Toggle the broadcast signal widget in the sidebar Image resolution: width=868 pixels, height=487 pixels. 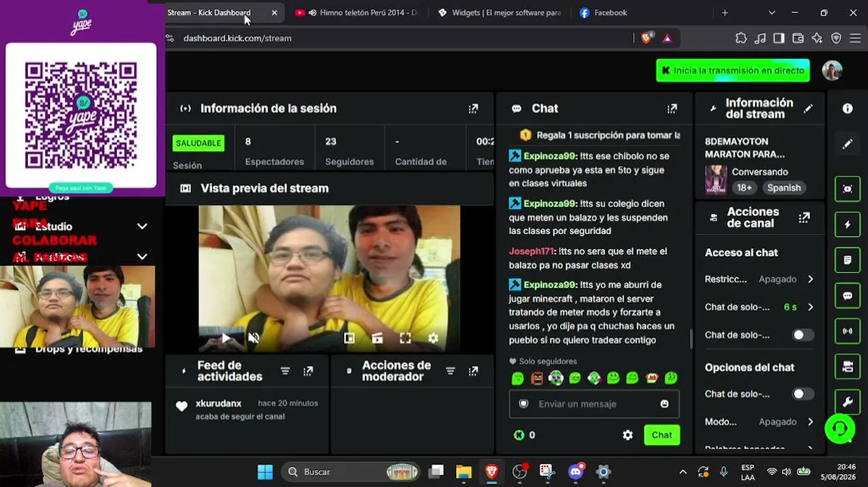point(848,331)
